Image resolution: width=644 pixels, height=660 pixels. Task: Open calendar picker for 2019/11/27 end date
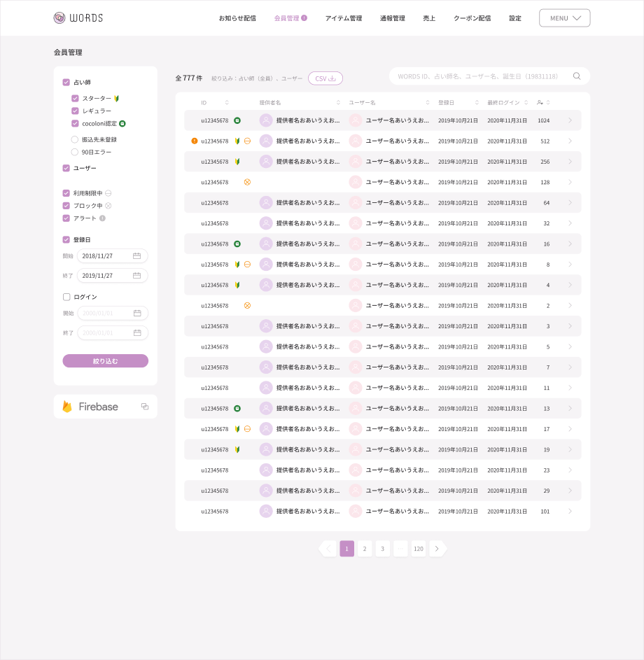pyautogui.click(x=137, y=276)
